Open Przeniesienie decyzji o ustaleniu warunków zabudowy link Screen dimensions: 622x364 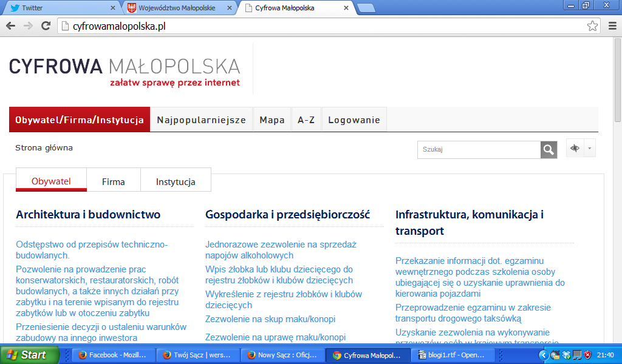(101, 332)
